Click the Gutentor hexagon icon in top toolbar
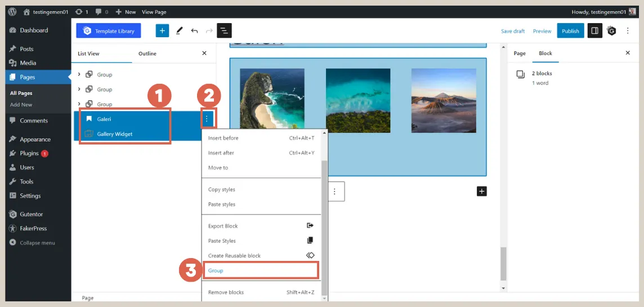This screenshot has width=644, height=307. [x=611, y=31]
